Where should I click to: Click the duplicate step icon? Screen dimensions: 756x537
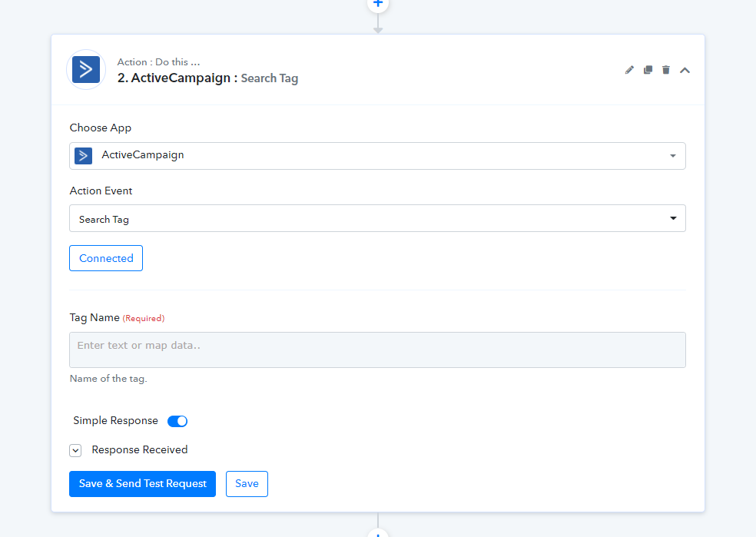click(648, 70)
